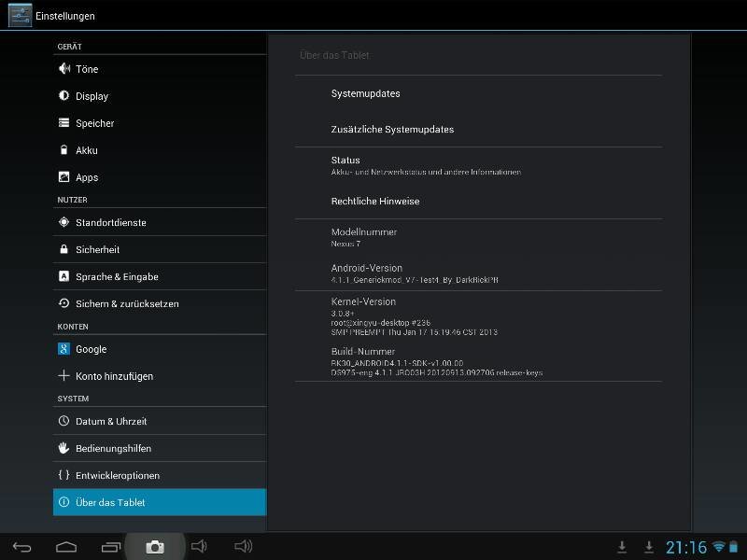
Task: Tap the 21:16 clock in system bar
Action: (x=686, y=547)
